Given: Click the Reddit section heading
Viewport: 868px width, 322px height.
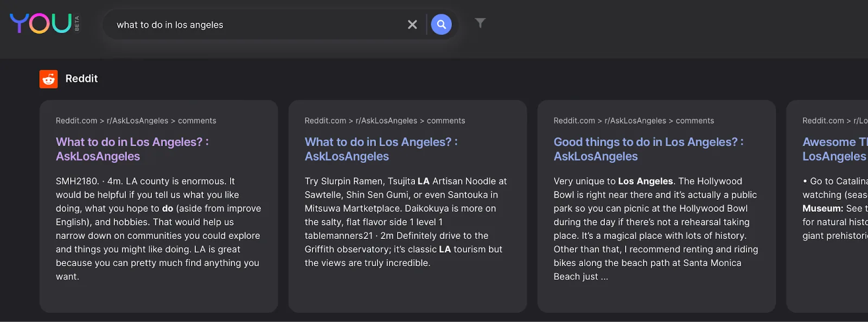Looking at the screenshot, I should tap(81, 79).
